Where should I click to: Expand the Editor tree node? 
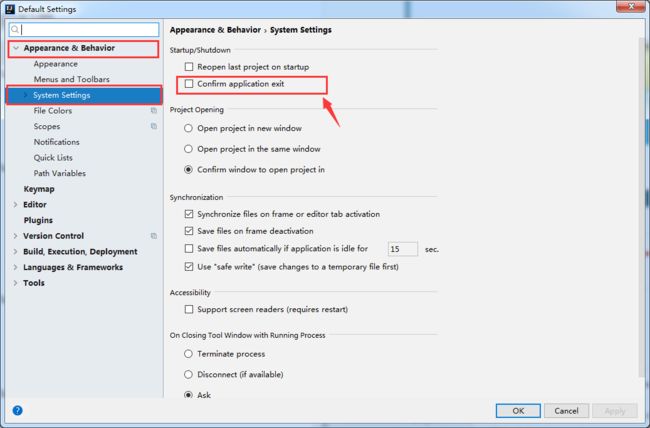[15, 204]
